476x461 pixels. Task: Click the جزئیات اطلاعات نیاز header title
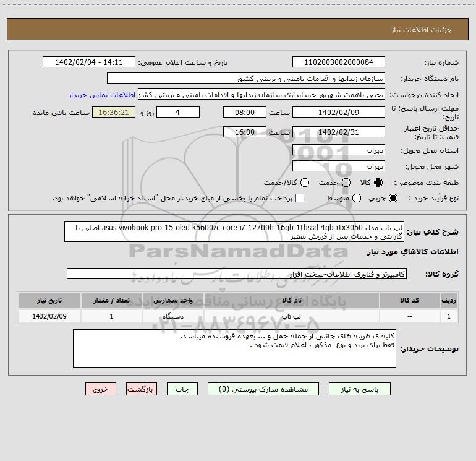422,30
